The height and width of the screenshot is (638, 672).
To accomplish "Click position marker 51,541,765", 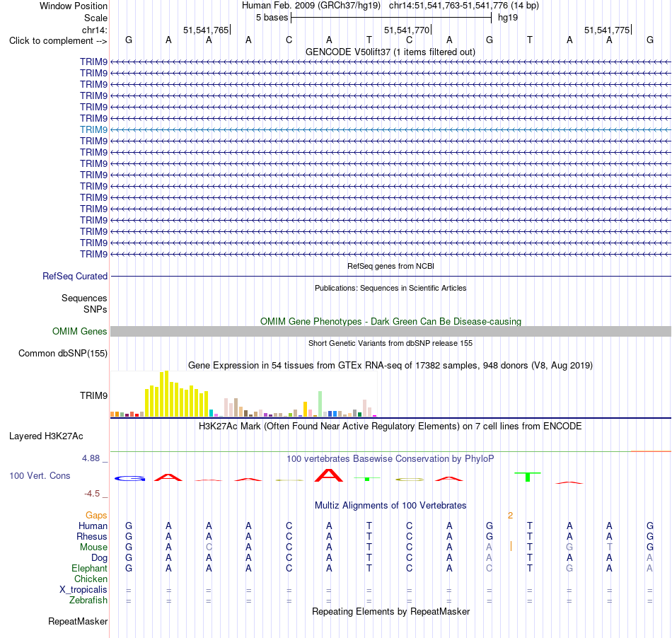I will click(x=206, y=30).
